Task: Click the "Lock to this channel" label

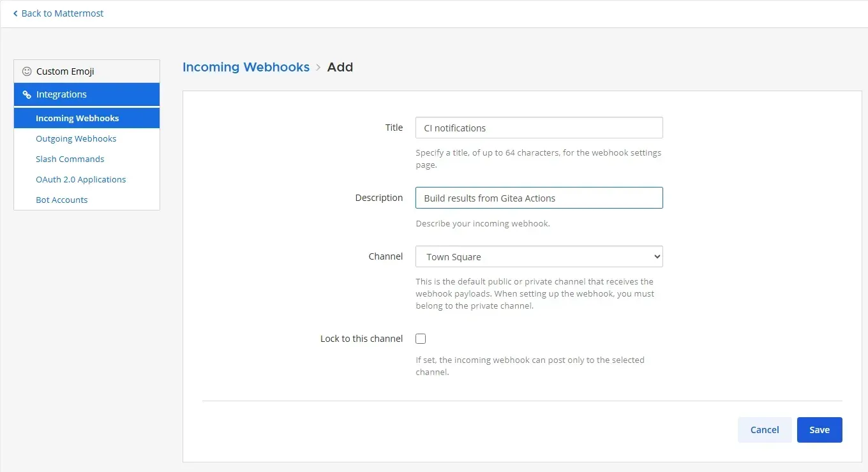Action: coord(361,339)
